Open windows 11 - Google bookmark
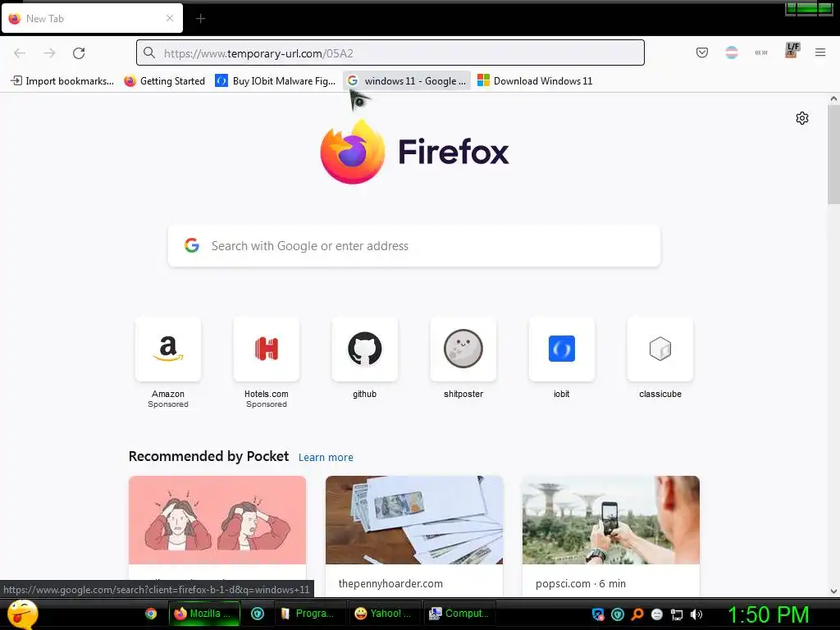The height and width of the screenshot is (630, 840). click(407, 81)
